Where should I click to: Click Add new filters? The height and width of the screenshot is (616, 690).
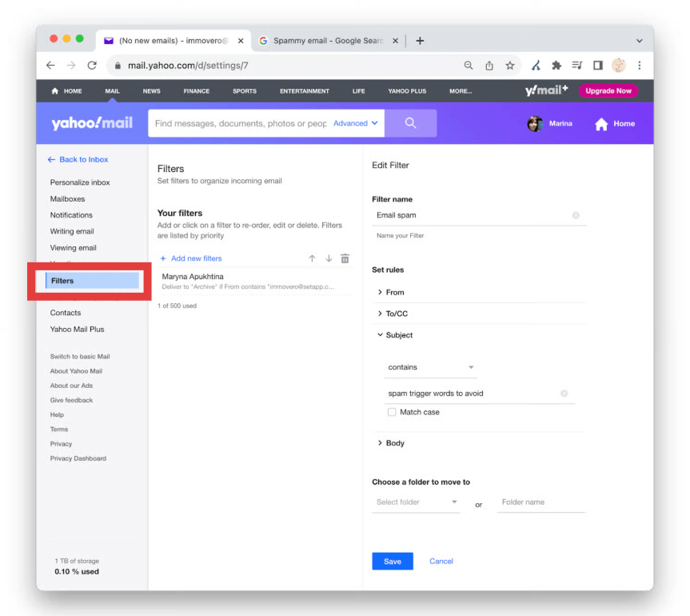(191, 258)
